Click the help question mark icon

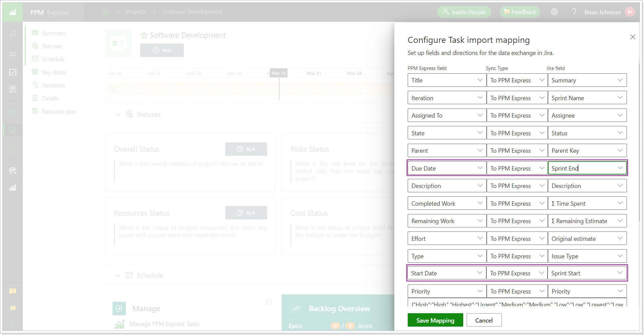[x=575, y=12]
